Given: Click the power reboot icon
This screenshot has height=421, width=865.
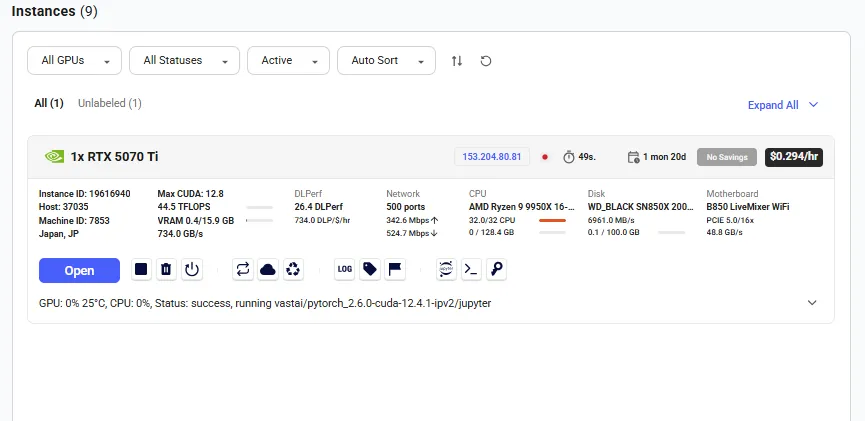Looking at the screenshot, I should click(x=191, y=269).
